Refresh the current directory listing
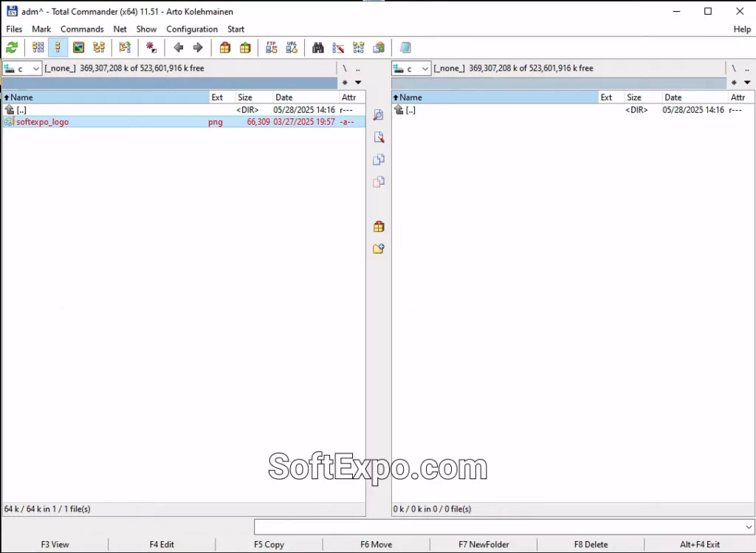This screenshot has height=553, width=756. 11,47
